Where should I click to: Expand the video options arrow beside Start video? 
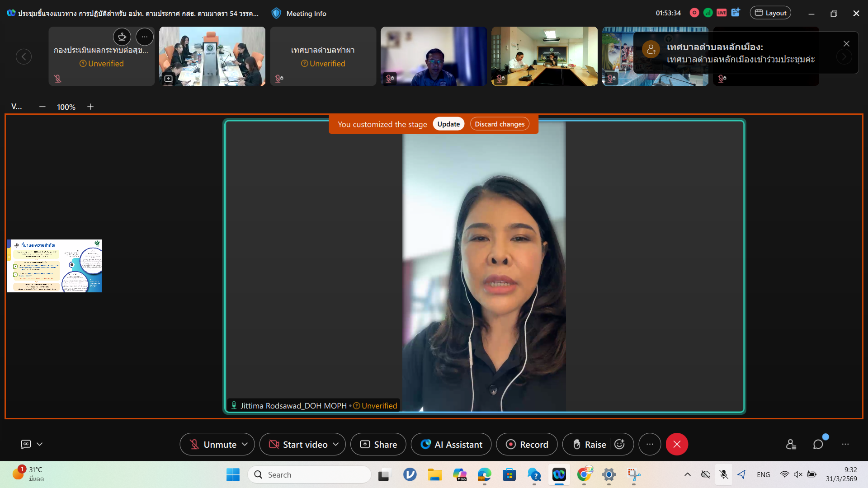pyautogui.click(x=336, y=445)
